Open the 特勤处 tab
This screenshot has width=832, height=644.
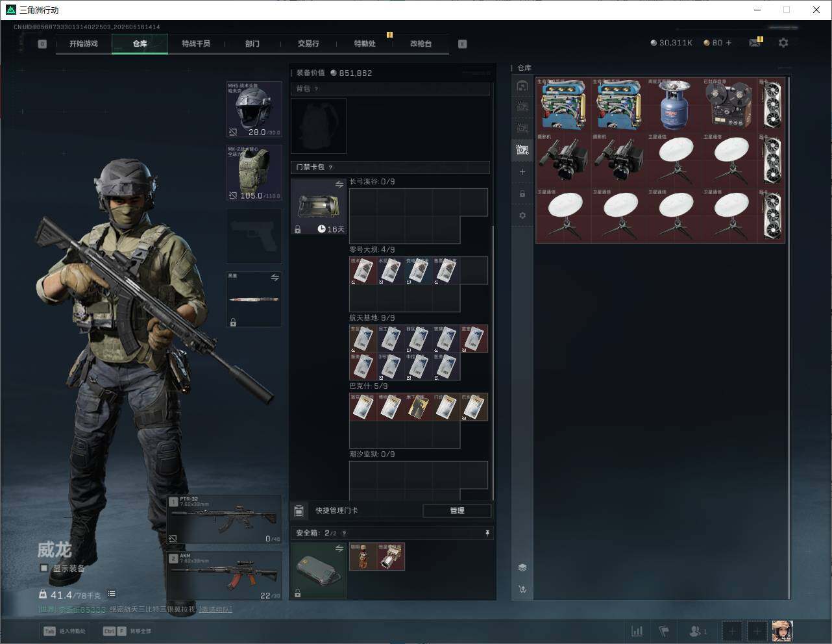tap(365, 43)
